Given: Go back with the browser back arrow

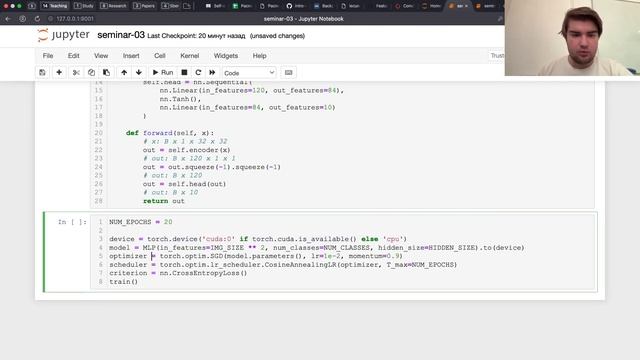Looking at the screenshot, I should 8,19.
